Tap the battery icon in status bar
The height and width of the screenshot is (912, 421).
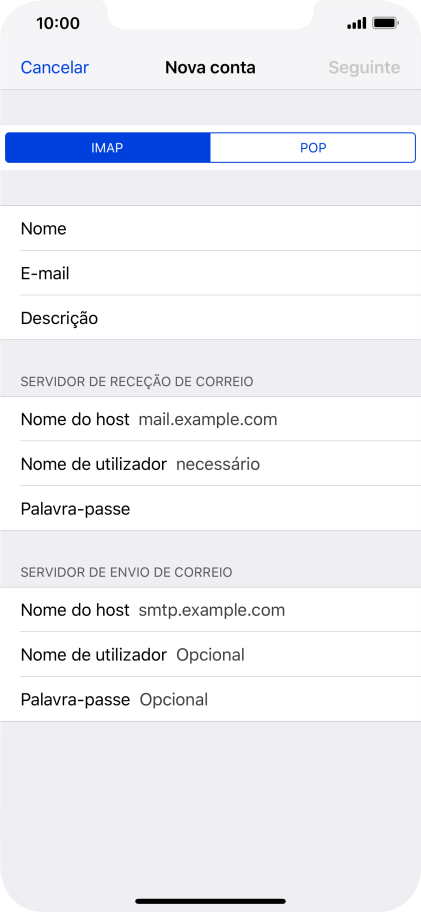point(386,23)
